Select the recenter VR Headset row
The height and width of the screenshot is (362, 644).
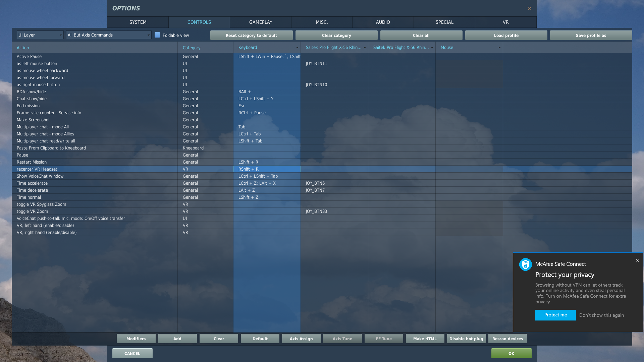(322, 169)
